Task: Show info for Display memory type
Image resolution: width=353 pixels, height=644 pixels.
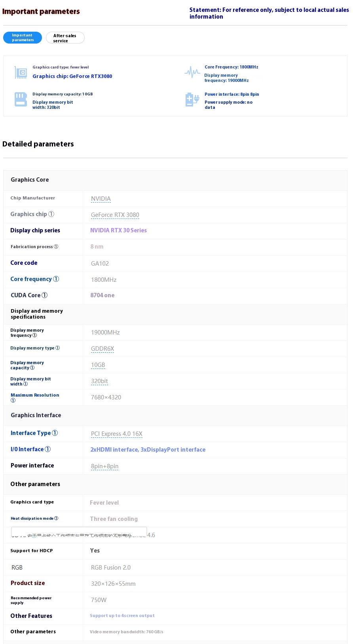Action: click(x=57, y=348)
